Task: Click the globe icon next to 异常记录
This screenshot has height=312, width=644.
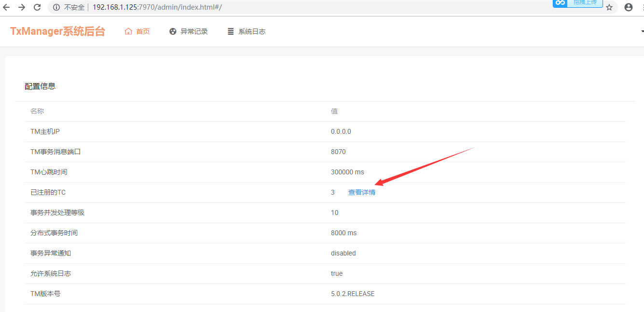Action: 173,31
